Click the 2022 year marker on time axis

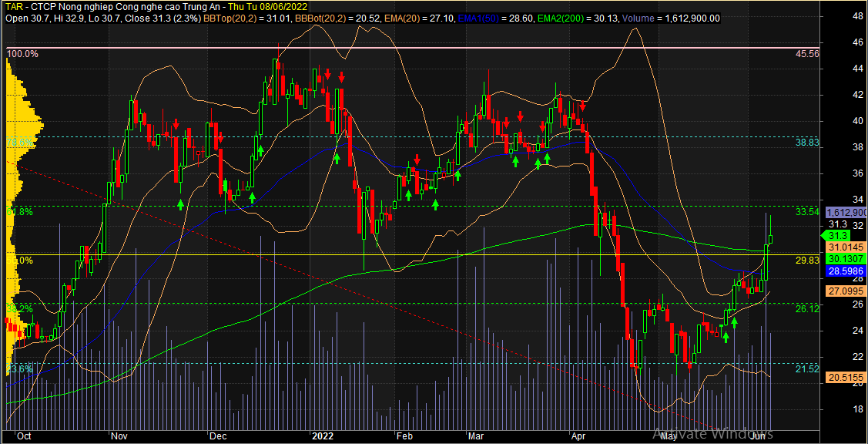[x=323, y=436]
